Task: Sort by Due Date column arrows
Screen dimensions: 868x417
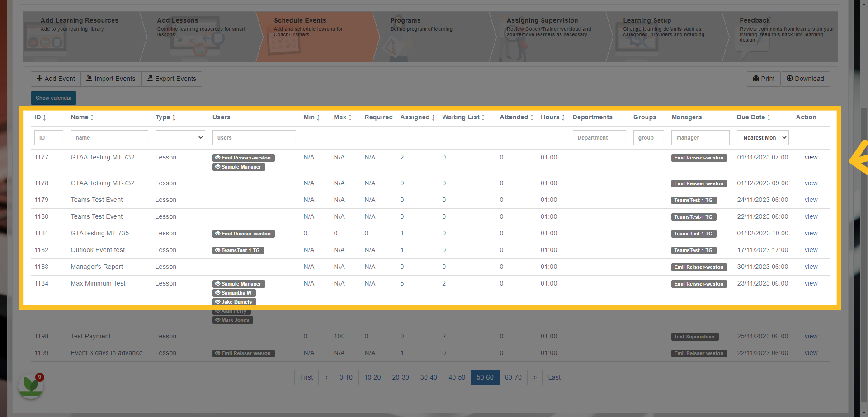Action: [769, 117]
